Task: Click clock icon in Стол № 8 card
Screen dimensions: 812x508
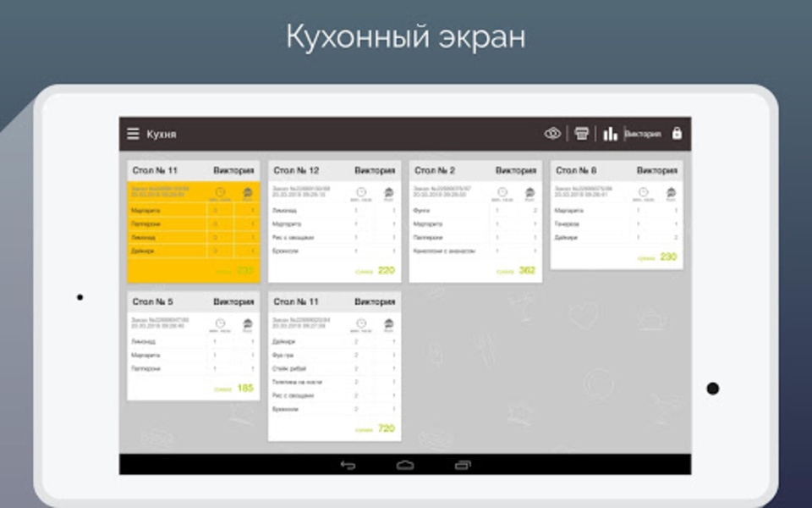Action: [643, 193]
